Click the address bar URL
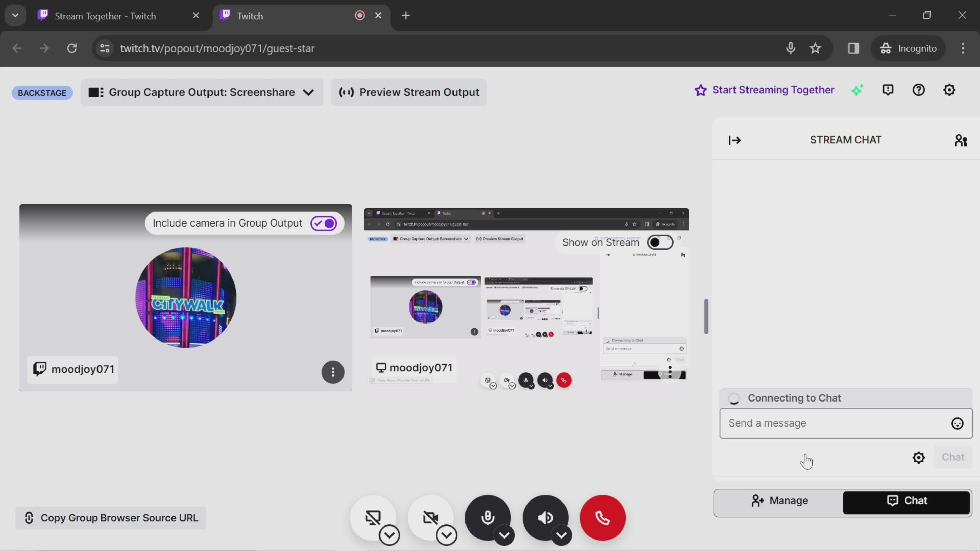 tap(217, 48)
